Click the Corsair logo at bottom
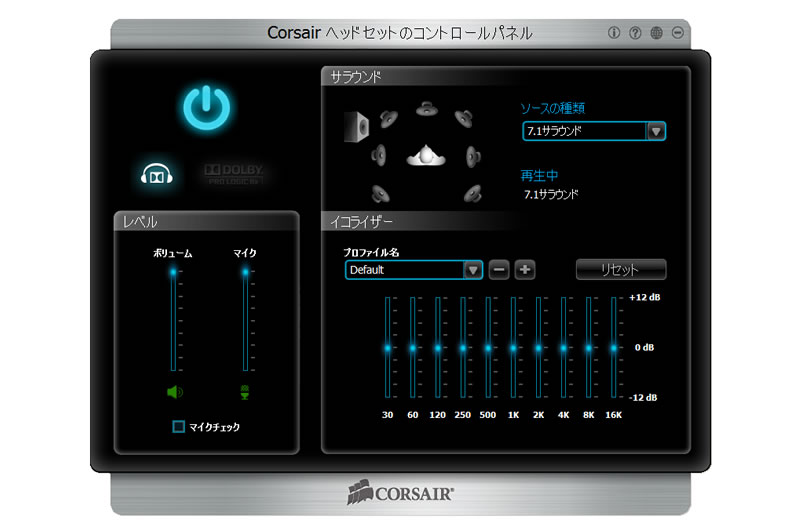The width and height of the screenshot is (800, 520). coord(401,493)
